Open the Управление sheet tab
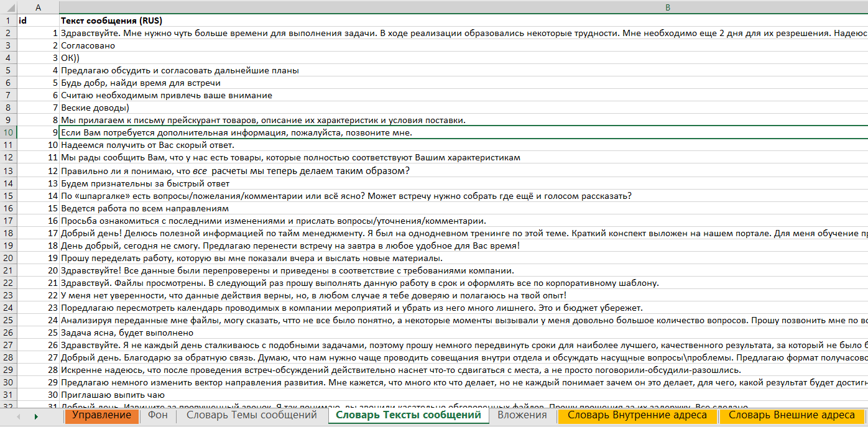This screenshot has width=868, height=427. (101, 415)
